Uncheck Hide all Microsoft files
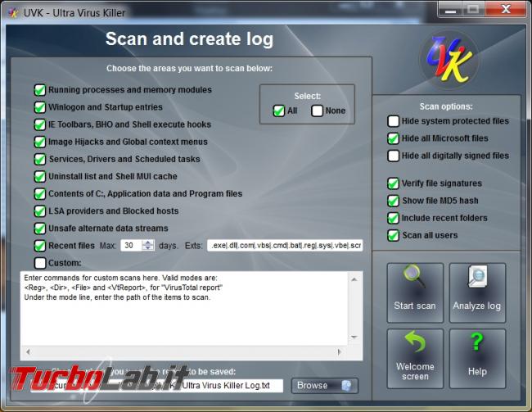The width and height of the screenshot is (532, 412). point(393,138)
